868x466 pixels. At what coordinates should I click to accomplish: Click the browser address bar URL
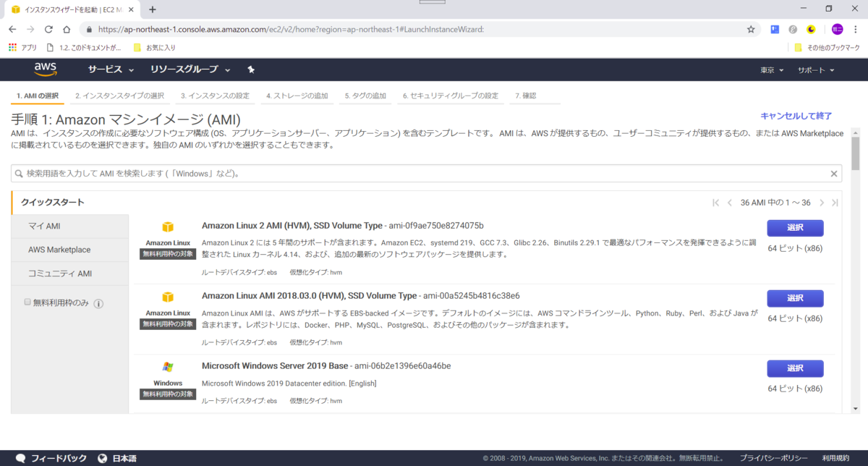[x=290, y=30]
